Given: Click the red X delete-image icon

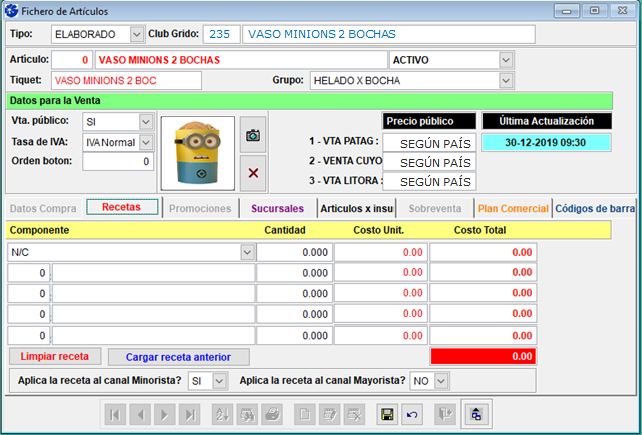Looking at the screenshot, I should click(x=253, y=173).
